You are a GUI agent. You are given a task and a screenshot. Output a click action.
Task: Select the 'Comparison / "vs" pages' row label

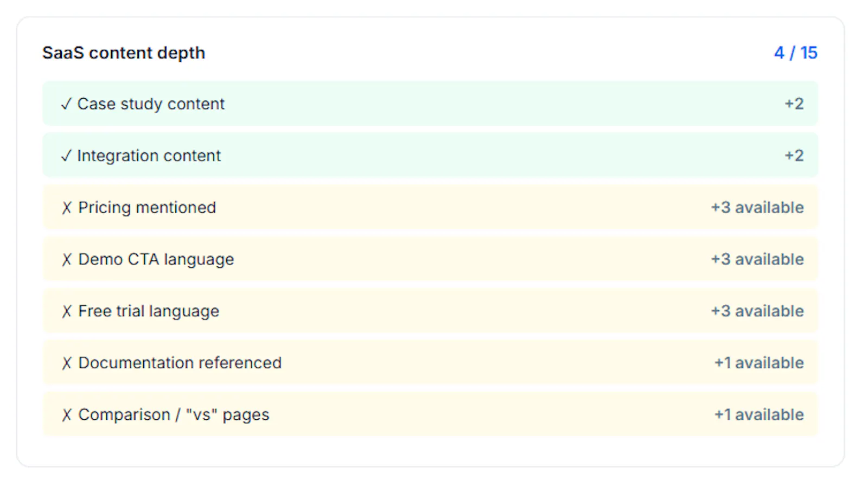coord(174,415)
